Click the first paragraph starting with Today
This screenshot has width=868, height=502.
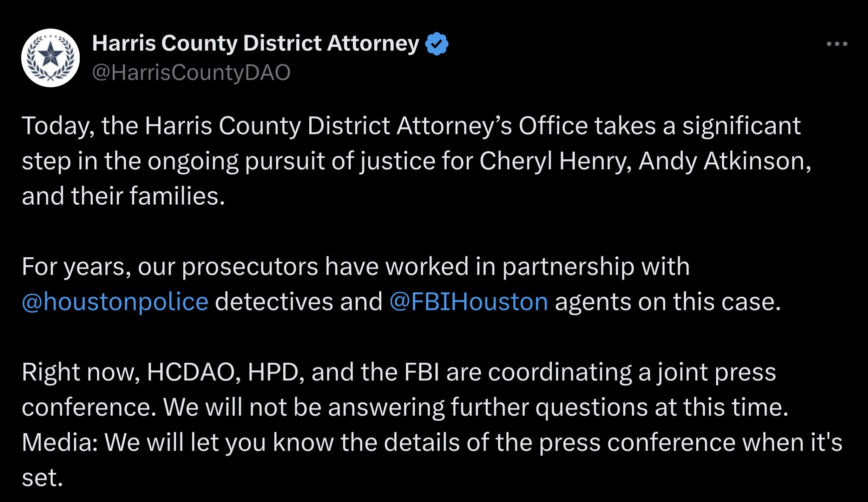417,161
